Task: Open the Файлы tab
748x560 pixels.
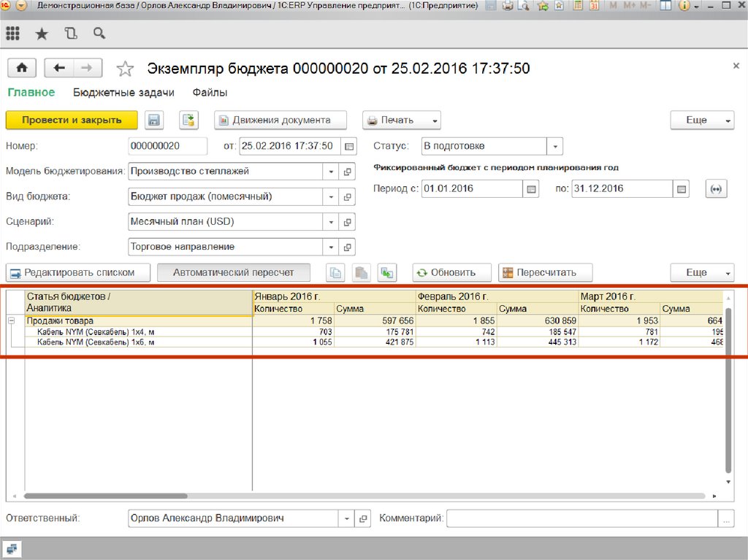Action: [210, 93]
